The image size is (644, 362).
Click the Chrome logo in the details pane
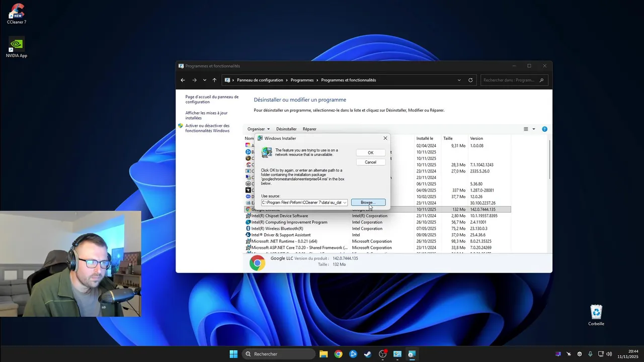[x=258, y=263]
